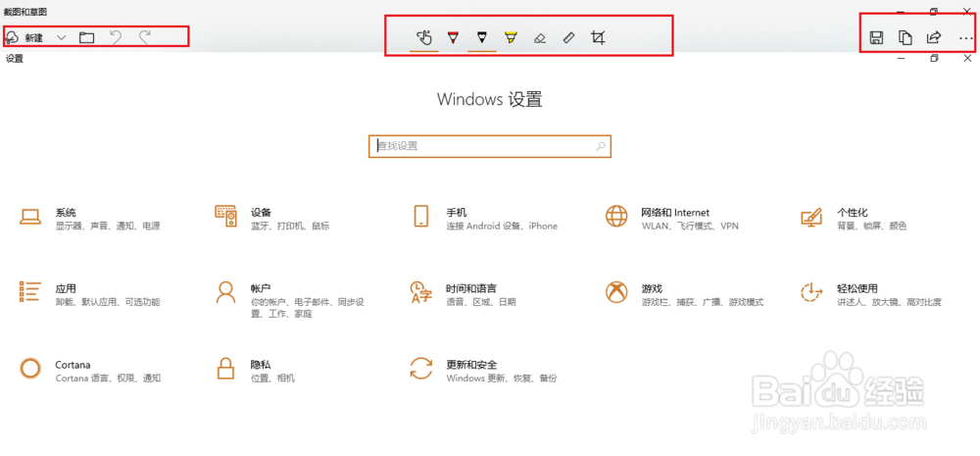
Task: Click the list icon for 应用
Action: coord(30,291)
